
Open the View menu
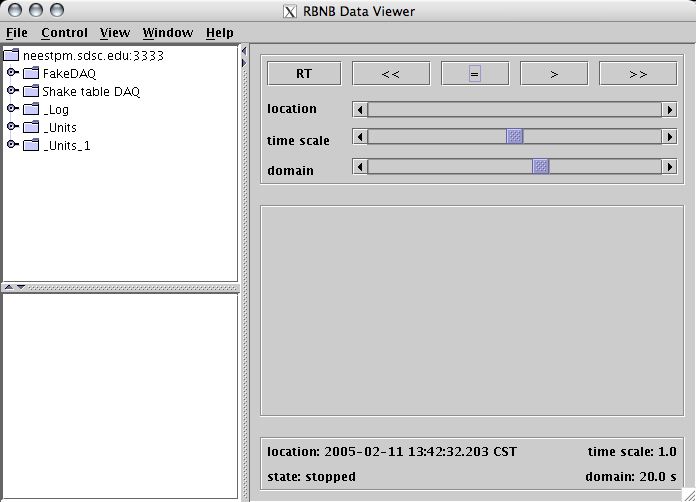115,33
